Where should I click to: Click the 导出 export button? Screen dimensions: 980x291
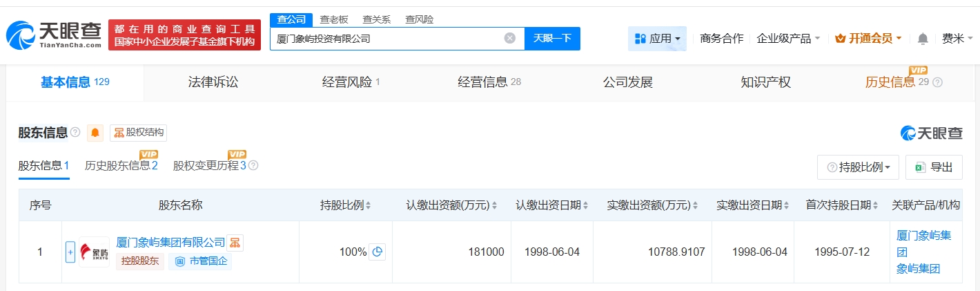click(x=934, y=167)
